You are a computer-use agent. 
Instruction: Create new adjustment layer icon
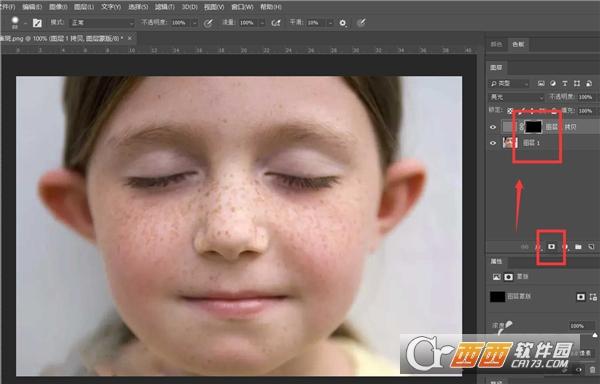click(565, 247)
